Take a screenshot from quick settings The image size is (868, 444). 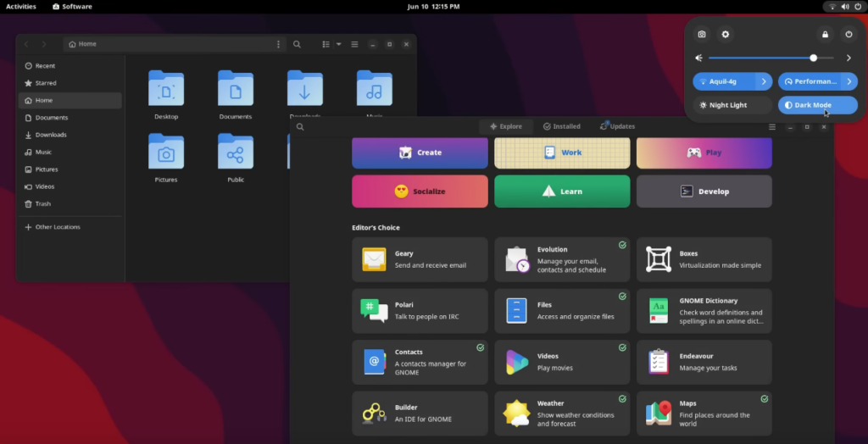tap(701, 35)
